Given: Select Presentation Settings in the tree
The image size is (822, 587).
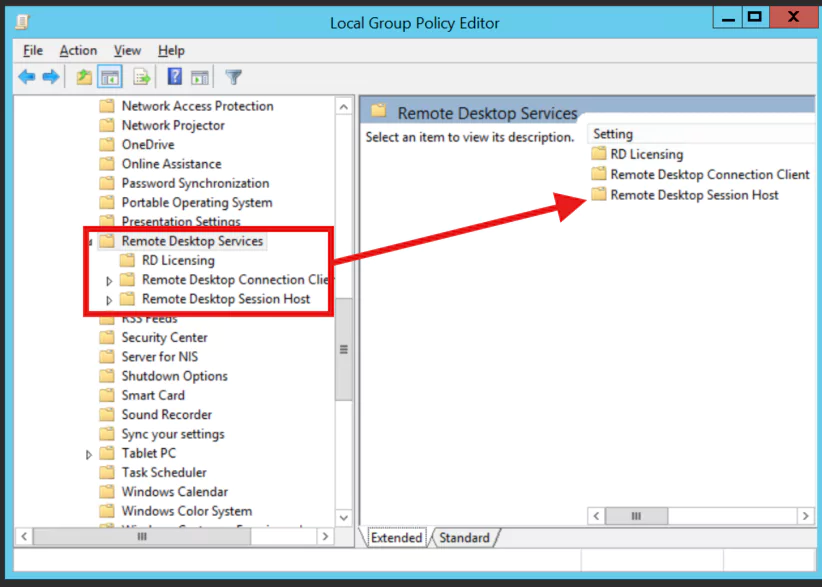Looking at the screenshot, I should (x=181, y=222).
